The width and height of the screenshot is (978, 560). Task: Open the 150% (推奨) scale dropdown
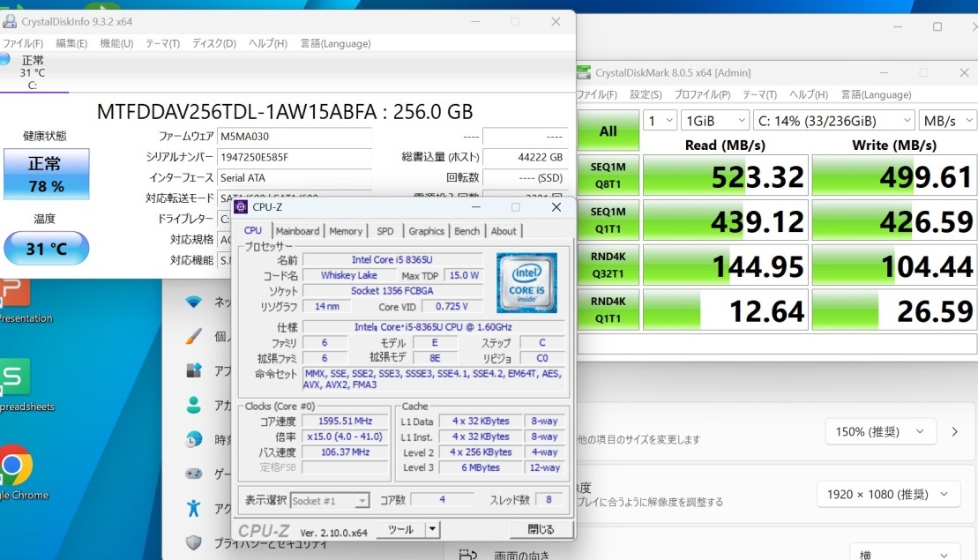tap(881, 431)
